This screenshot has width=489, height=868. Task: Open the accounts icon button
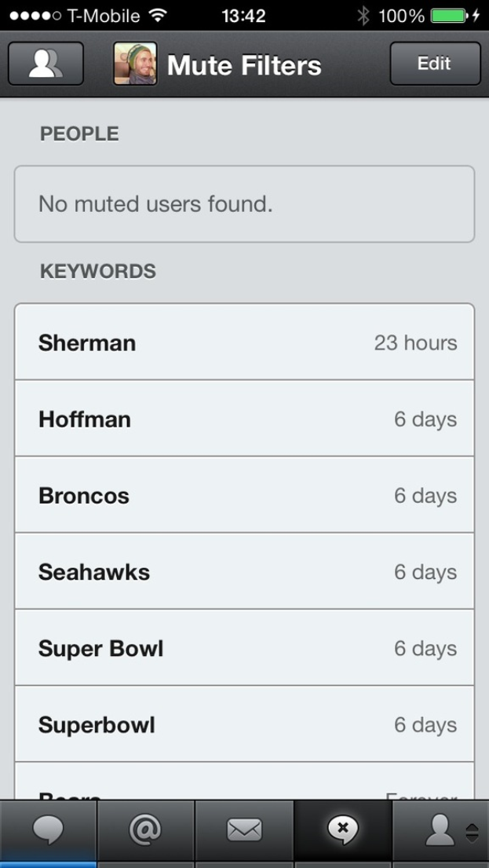46,64
